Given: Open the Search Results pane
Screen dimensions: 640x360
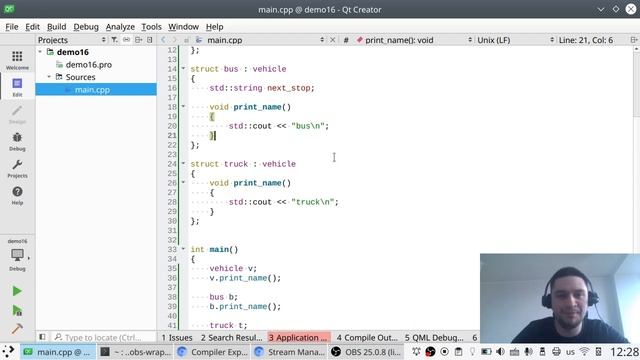Looking at the screenshot, I should [231, 338].
